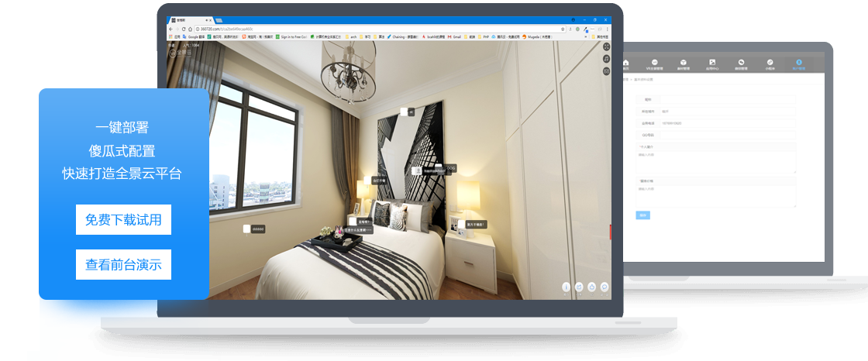Image resolution: width=868 pixels, height=361 pixels.
Task: Click the QQ号码 input field
Action: pos(725,134)
